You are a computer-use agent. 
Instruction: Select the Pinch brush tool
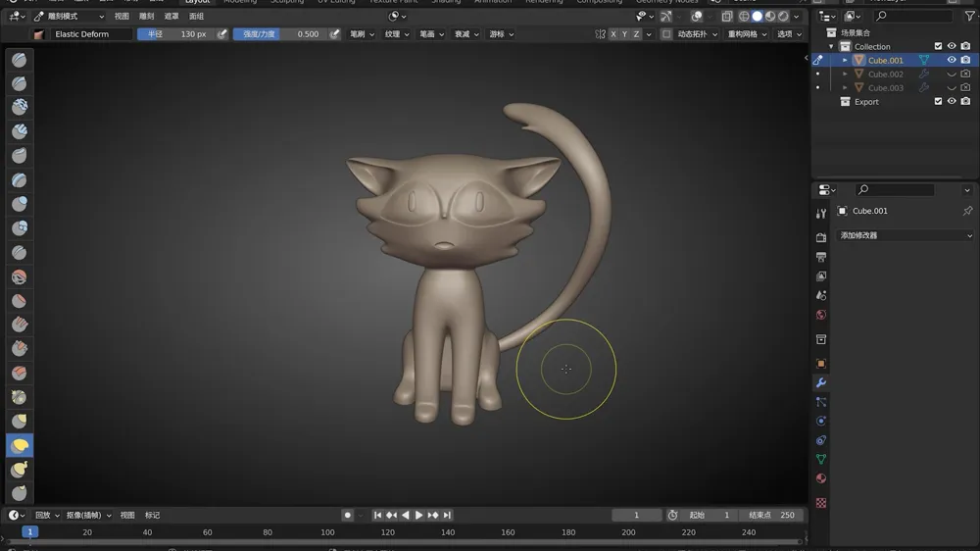(x=20, y=397)
